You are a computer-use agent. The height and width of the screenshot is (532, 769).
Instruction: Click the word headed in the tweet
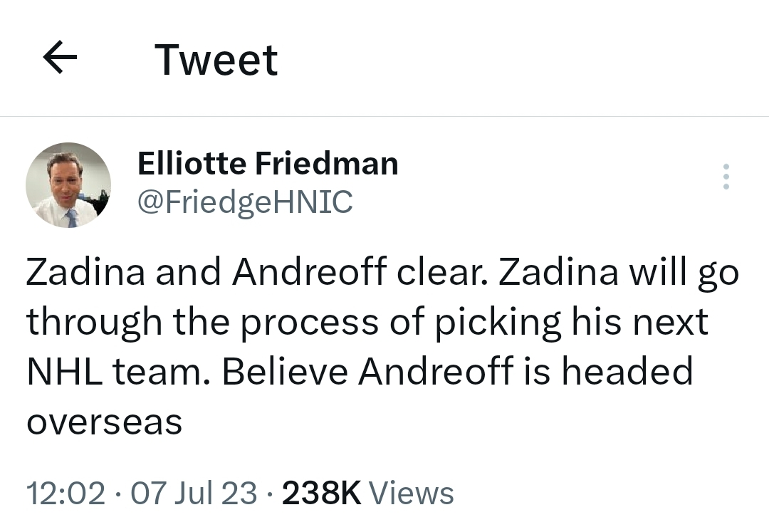(x=627, y=371)
